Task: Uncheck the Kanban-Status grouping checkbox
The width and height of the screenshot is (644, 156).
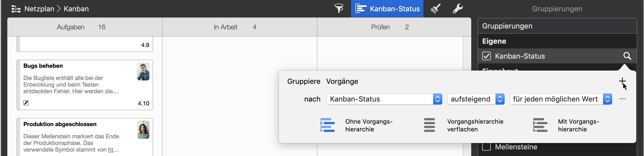Action: (x=486, y=56)
